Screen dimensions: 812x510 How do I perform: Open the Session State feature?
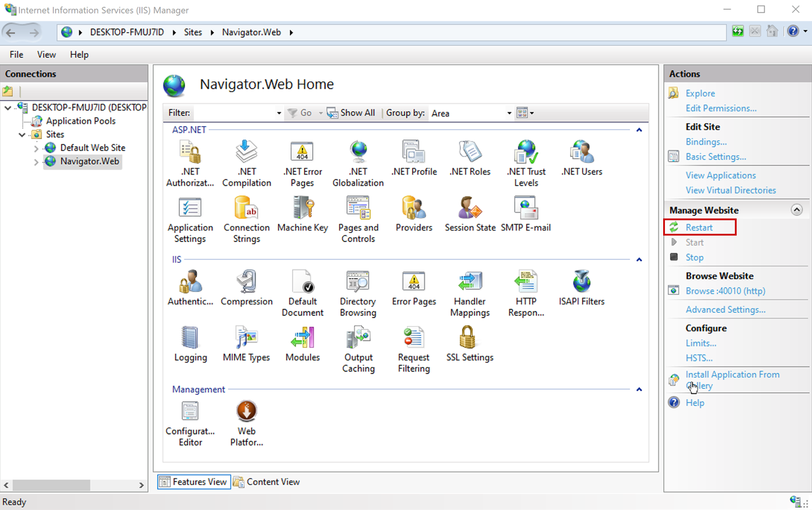point(470,214)
